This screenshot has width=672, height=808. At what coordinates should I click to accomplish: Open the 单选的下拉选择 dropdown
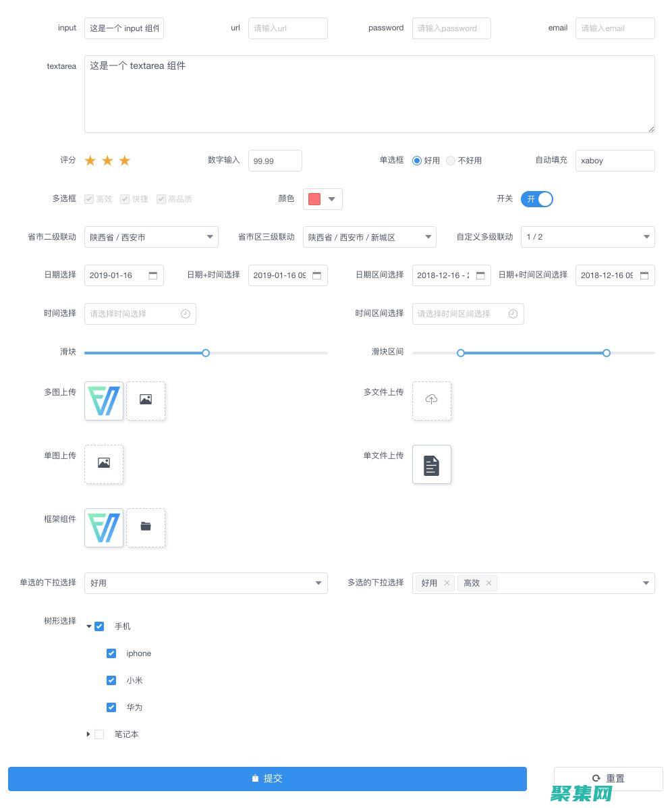[x=206, y=583]
